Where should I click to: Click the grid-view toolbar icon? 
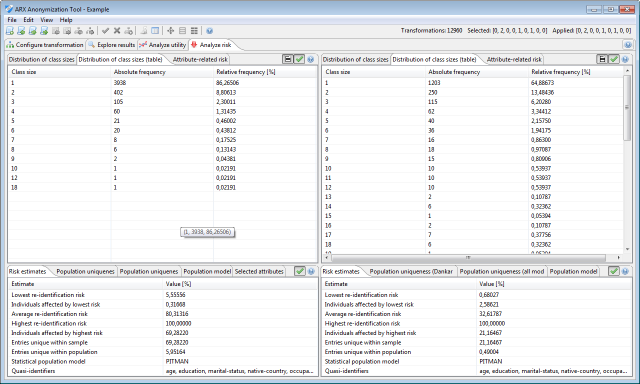[x=194, y=31]
